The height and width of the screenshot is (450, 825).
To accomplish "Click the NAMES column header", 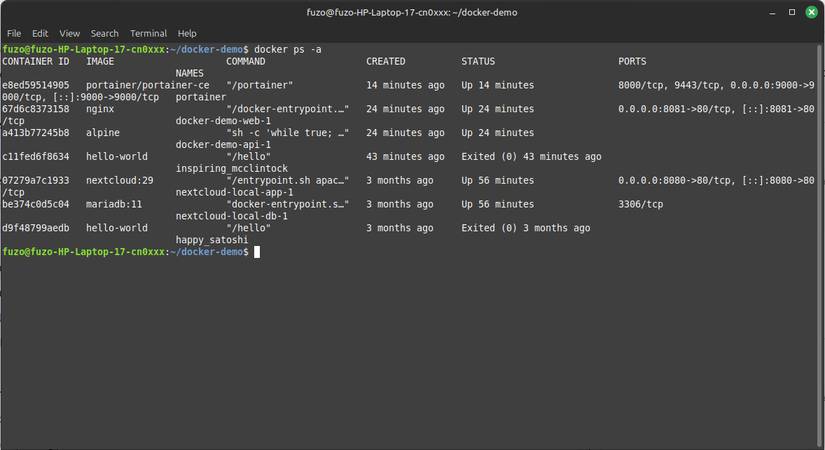I will (x=189, y=73).
